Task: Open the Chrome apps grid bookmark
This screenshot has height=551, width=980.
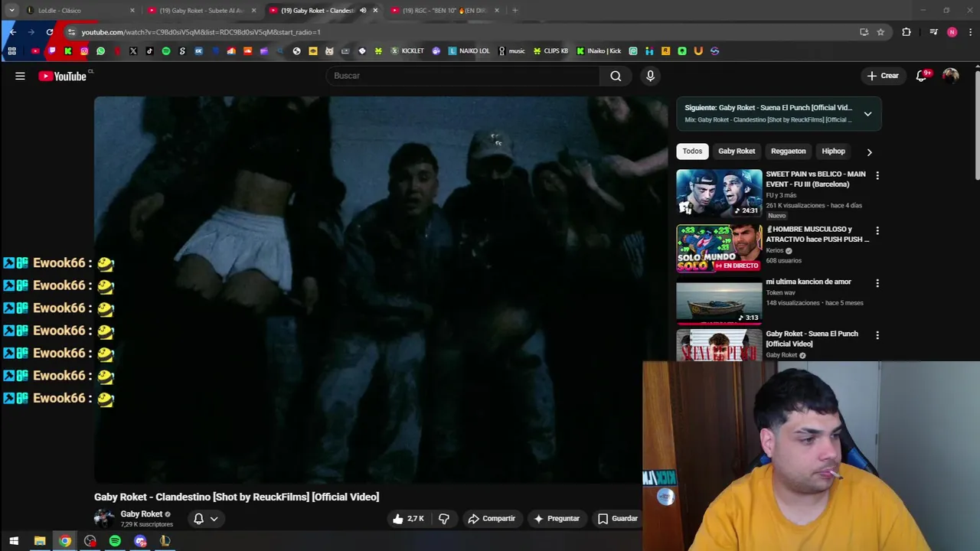Action: coord(11,51)
